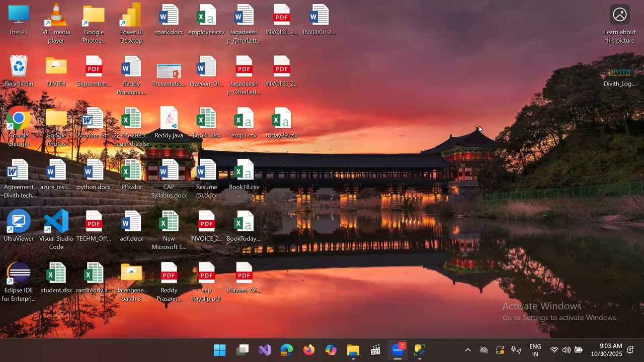Select the TECHM_Off PDF file
Viewport: 644px width, 362px height.
coord(94,226)
